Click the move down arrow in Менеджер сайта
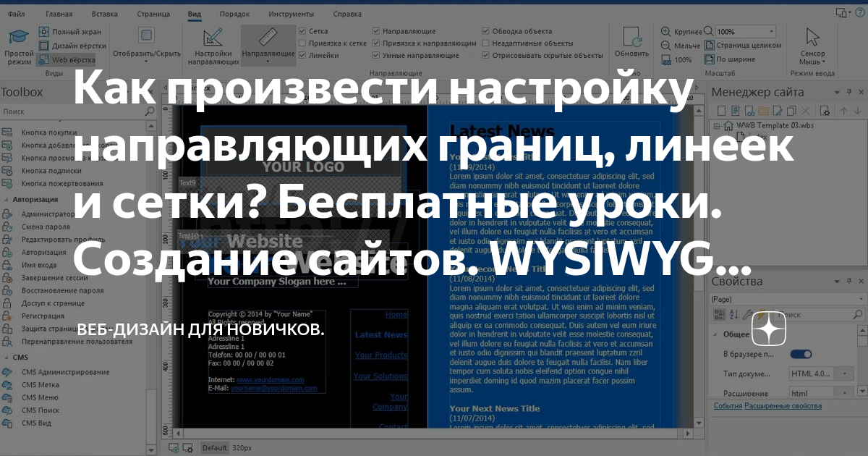The width and height of the screenshot is (868, 456). click(857, 110)
